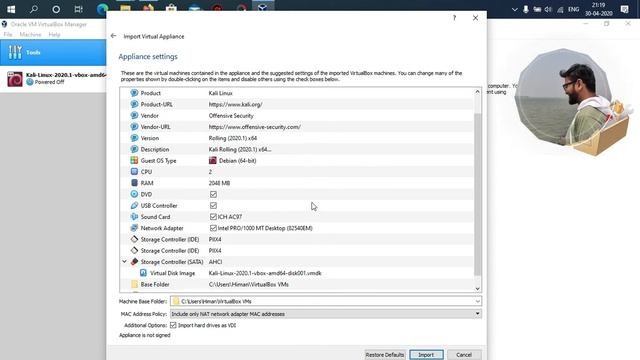Click the Sound Card icon

134,217
